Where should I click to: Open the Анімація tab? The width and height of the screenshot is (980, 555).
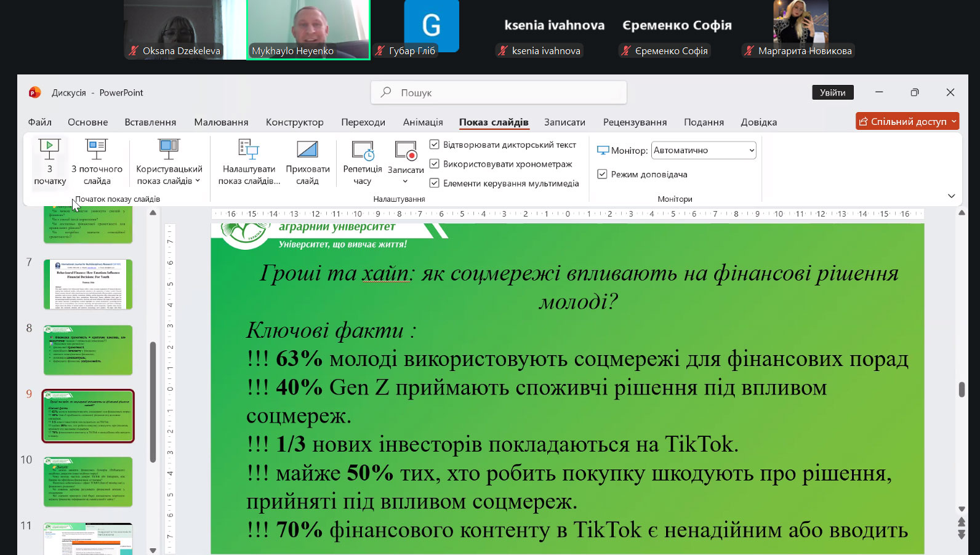(x=423, y=122)
